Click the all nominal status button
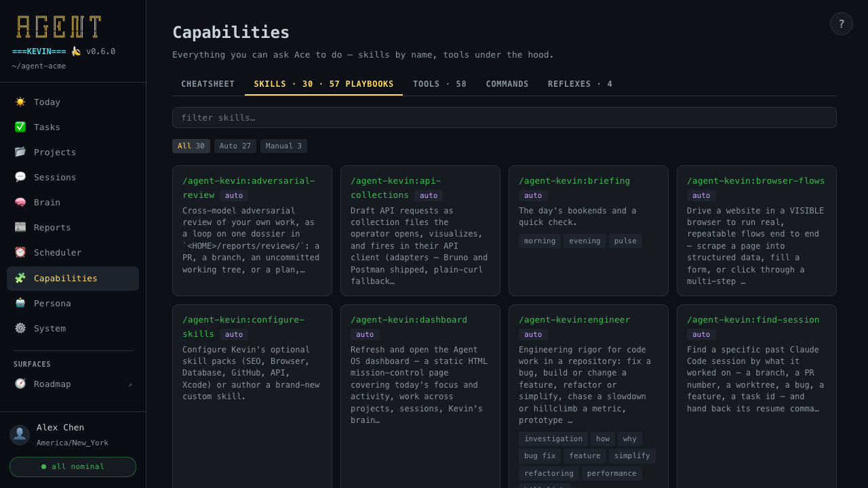868x488 pixels. point(73,467)
